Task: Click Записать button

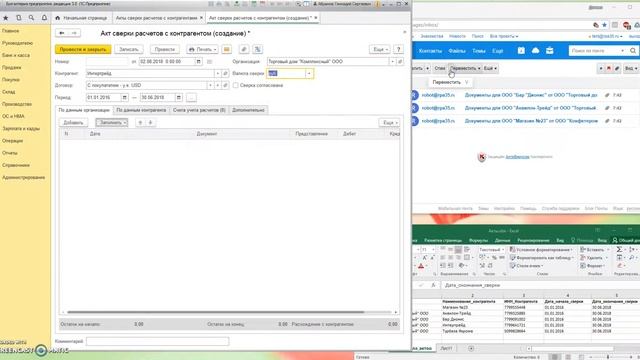Action: (x=129, y=49)
